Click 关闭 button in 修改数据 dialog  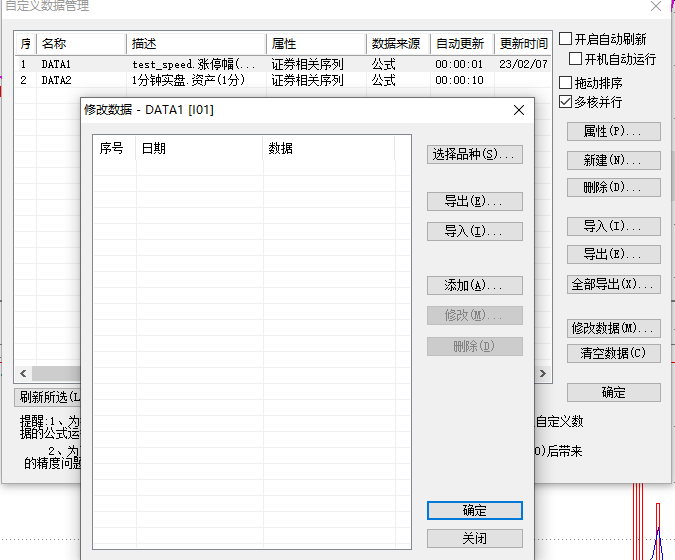[475, 538]
